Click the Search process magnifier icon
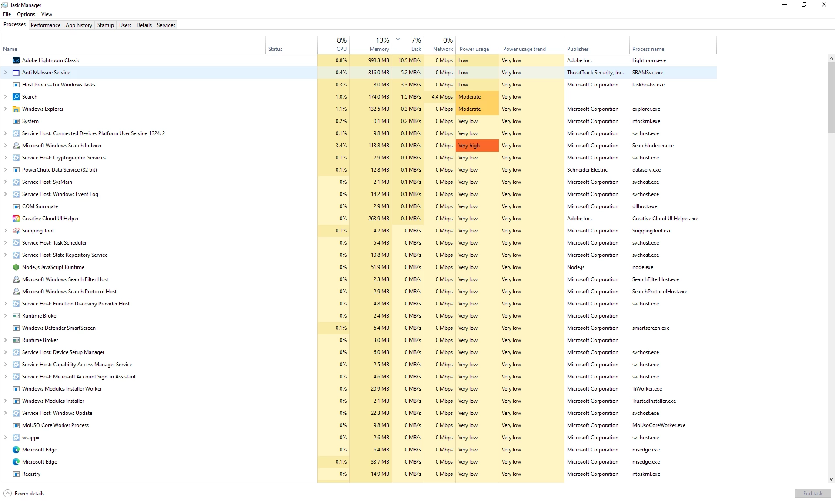 pos(16,97)
